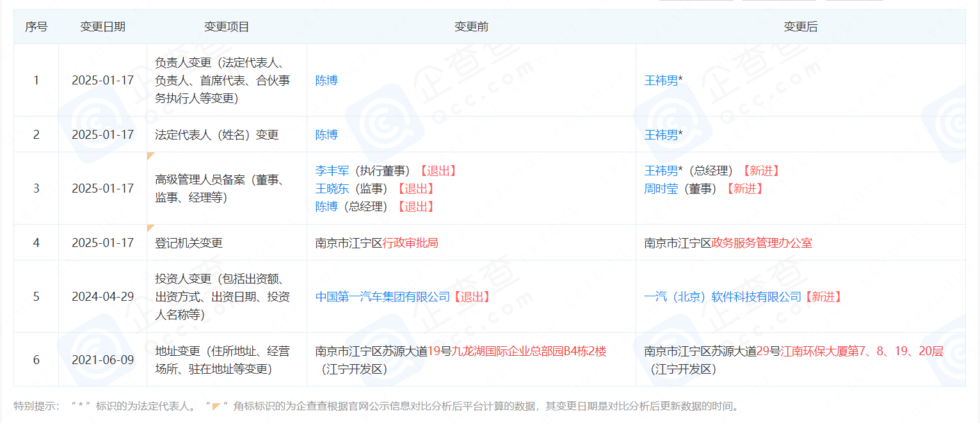980x423 pixels.
Task: Click 地址变更 change item cell
Action: (227, 360)
